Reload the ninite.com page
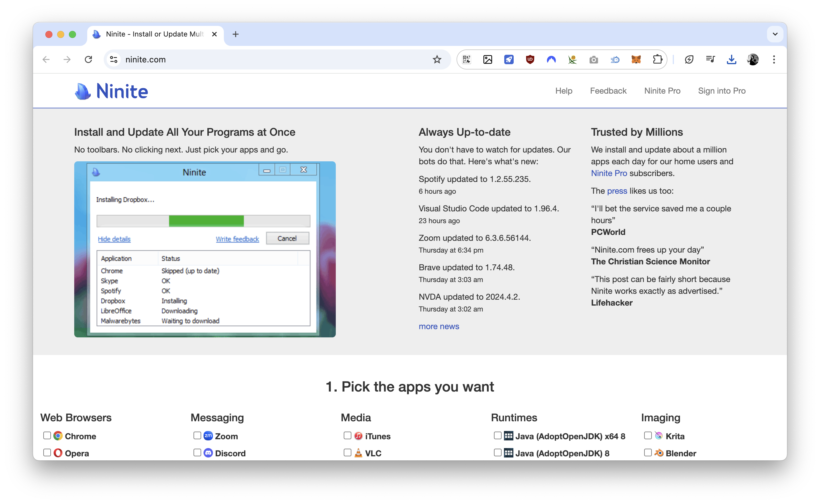Image resolution: width=820 pixels, height=504 pixels. click(x=88, y=59)
